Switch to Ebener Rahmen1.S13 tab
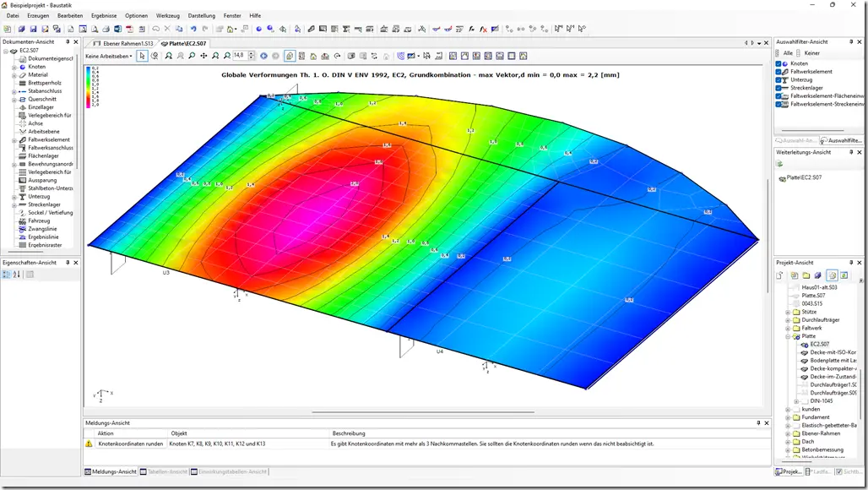 [123, 43]
